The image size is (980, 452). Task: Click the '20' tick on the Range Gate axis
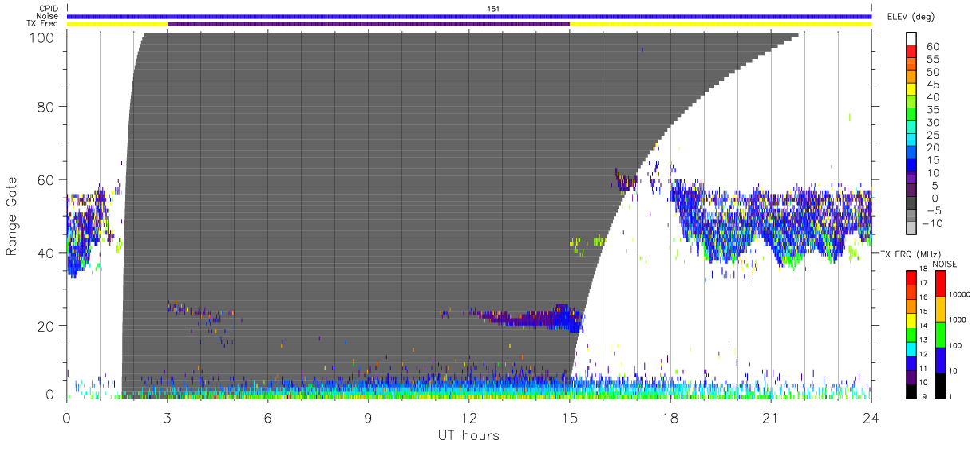coord(46,325)
